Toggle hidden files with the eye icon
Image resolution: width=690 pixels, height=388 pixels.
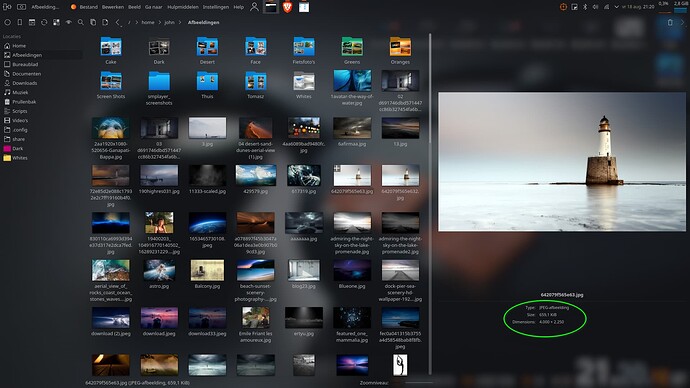pos(69,22)
